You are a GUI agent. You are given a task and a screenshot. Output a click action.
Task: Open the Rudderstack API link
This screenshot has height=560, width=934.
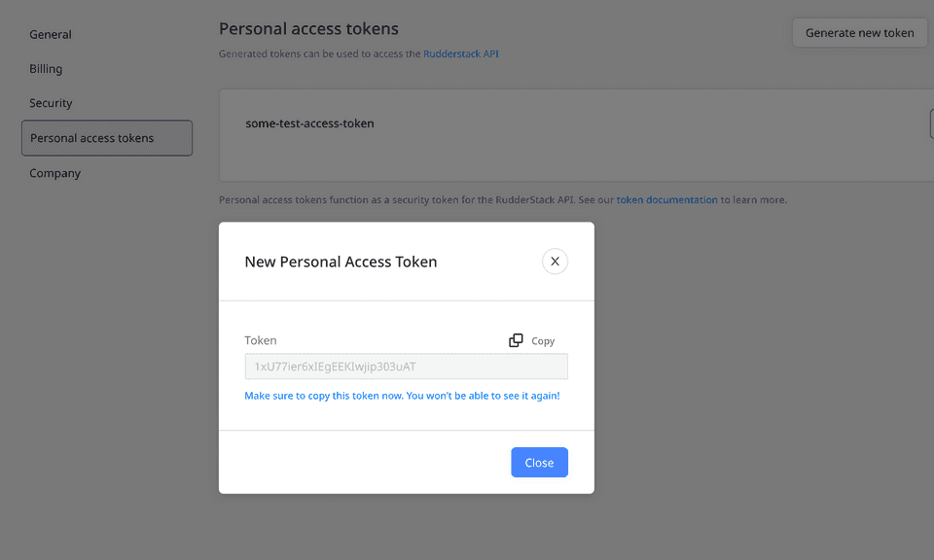click(460, 53)
